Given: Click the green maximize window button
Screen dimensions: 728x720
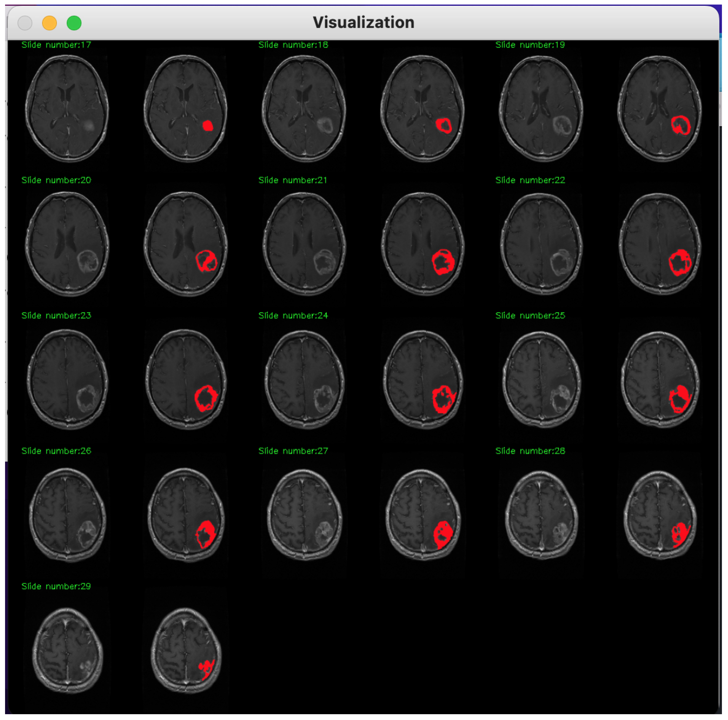Looking at the screenshot, I should tap(74, 23).
